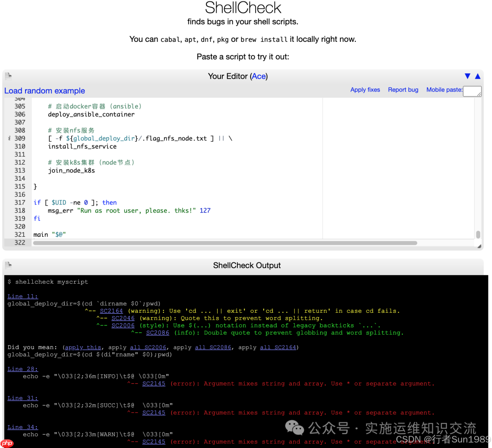The width and height of the screenshot is (492, 448).
Task: Click 'main "$@"' code line
Action: (x=50, y=234)
